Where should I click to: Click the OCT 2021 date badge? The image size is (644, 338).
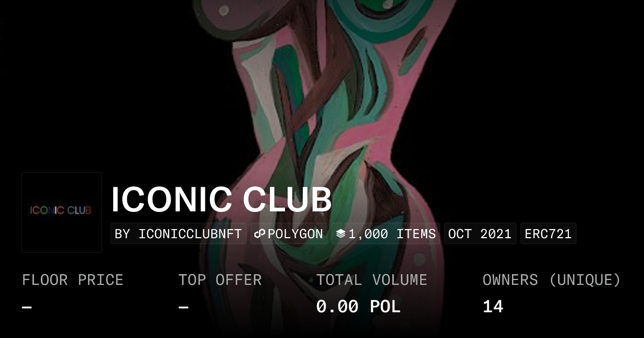[480, 234]
